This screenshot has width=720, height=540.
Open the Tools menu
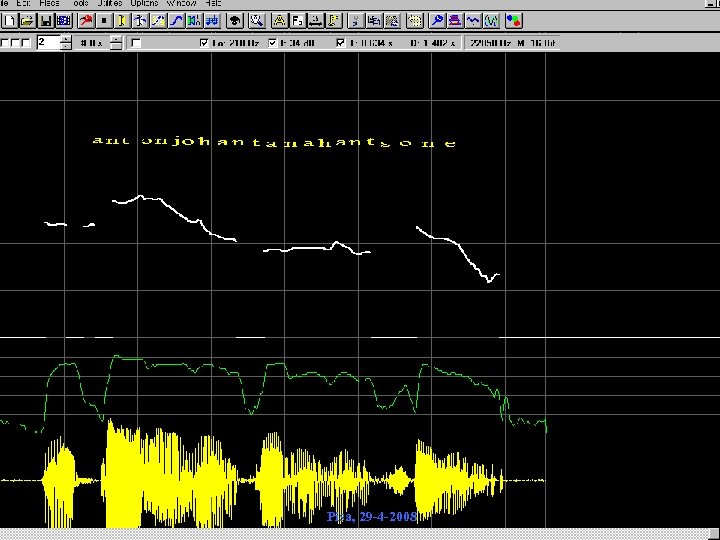click(x=80, y=3)
